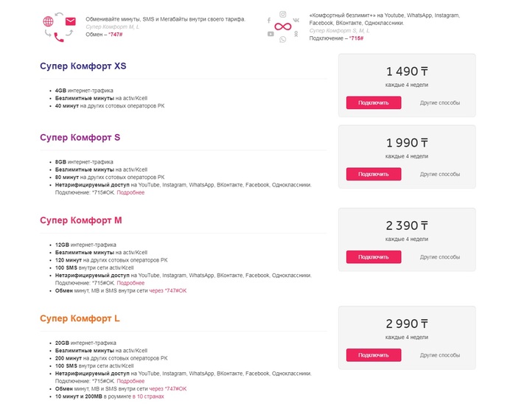Click the red infinity symbol icon
Viewport: 516px width, 420px height.
tap(283, 27)
